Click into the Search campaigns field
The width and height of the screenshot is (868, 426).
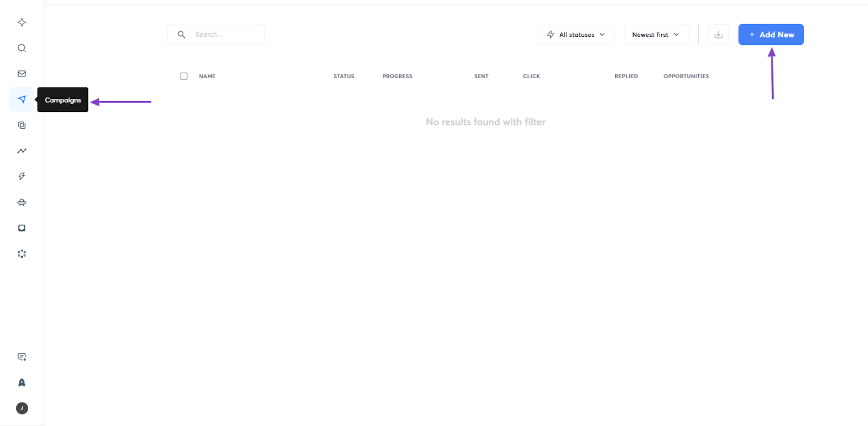point(216,35)
